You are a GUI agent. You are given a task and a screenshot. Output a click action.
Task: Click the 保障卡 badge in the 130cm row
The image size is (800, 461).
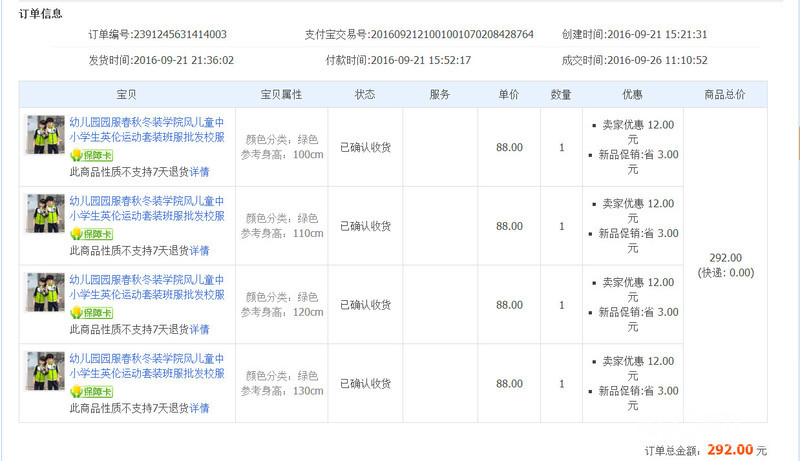pos(91,391)
